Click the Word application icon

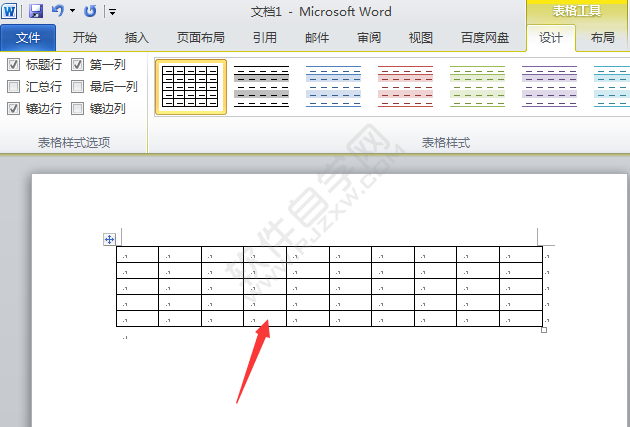click(x=9, y=11)
